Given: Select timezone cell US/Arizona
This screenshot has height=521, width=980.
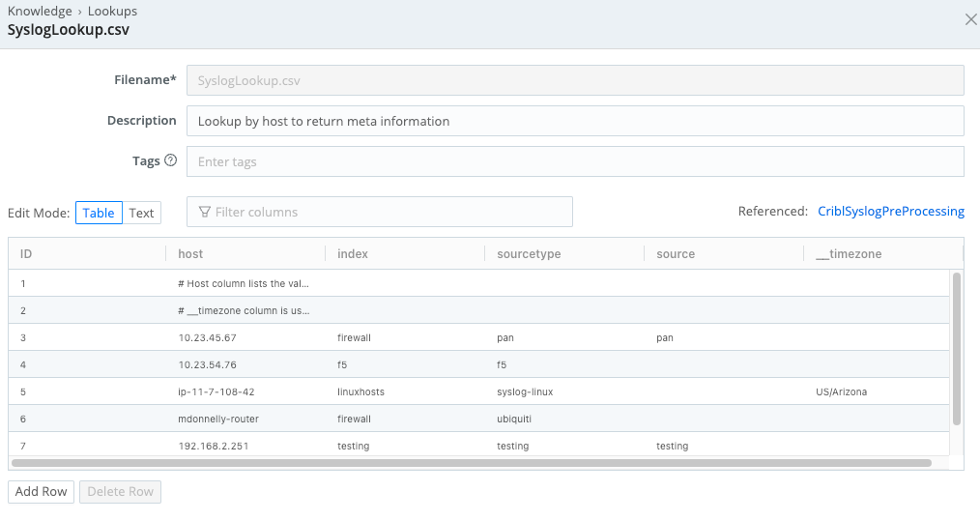Looking at the screenshot, I should (x=841, y=392).
